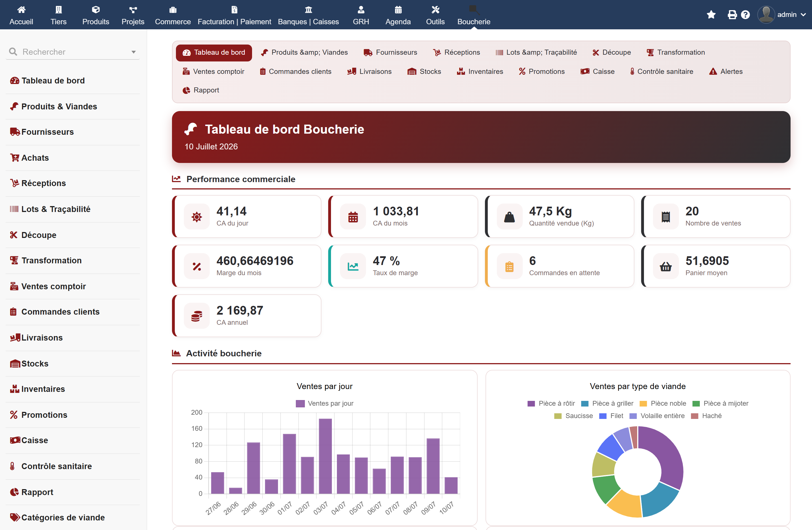The width and height of the screenshot is (812, 530).
Task: Click the CA du mois calendar icon
Action: pyautogui.click(x=353, y=217)
